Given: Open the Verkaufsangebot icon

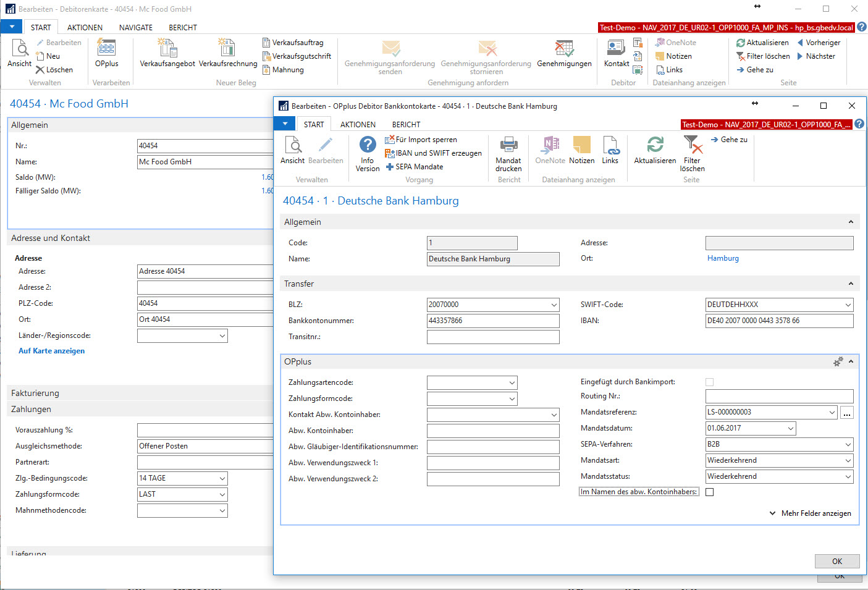Looking at the screenshot, I should 167,48.
